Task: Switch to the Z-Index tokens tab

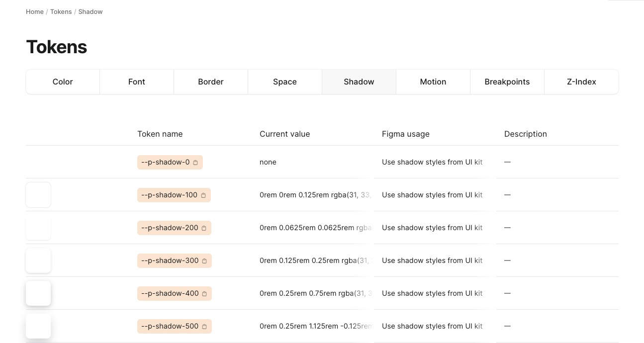Action: tap(581, 82)
